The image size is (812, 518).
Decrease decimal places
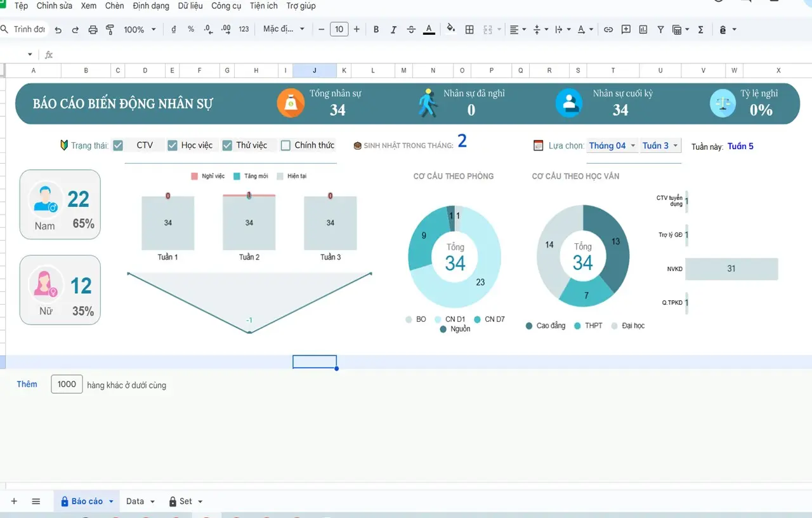point(209,29)
